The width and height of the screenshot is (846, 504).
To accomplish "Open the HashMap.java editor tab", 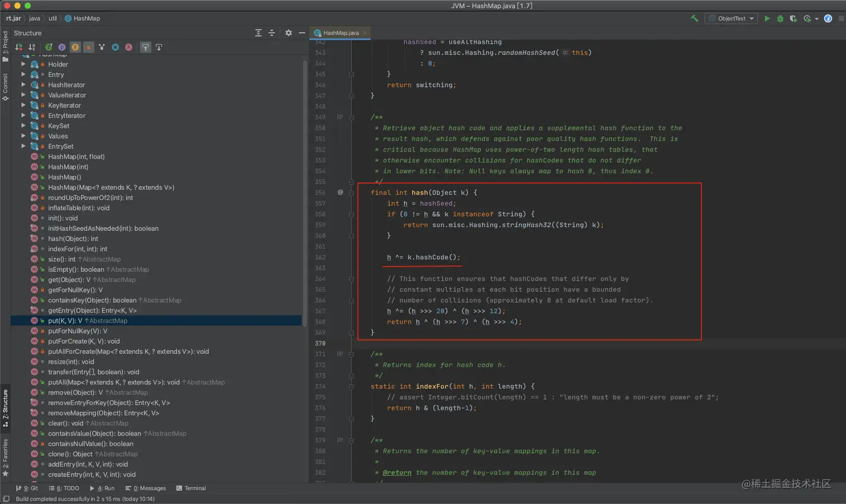I will 341,33.
